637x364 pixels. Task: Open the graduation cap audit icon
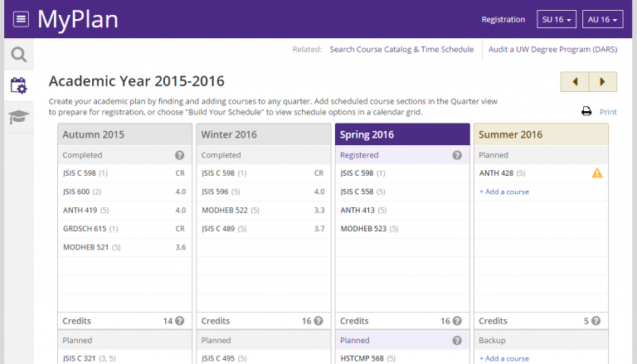(x=19, y=117)
